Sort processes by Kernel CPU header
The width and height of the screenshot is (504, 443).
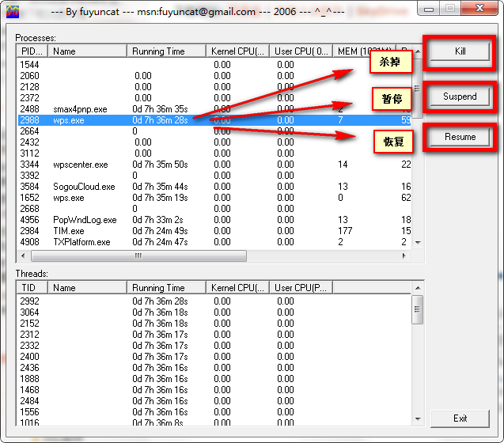[237, 51]
